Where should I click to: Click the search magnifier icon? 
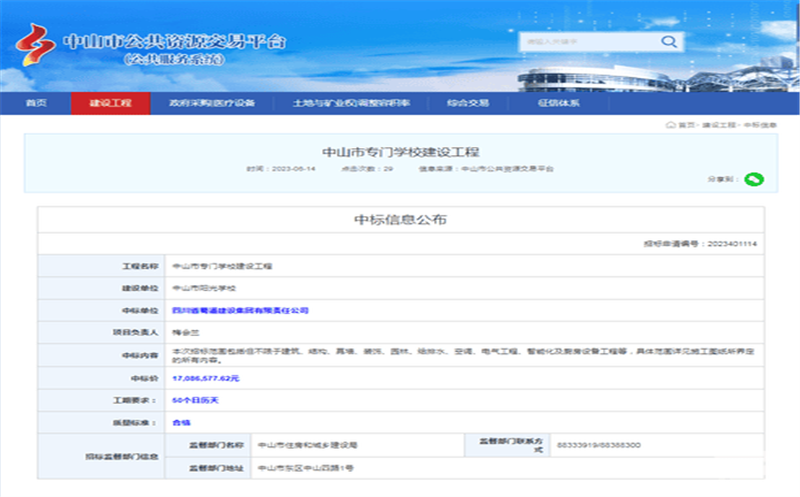pos(668,42)
